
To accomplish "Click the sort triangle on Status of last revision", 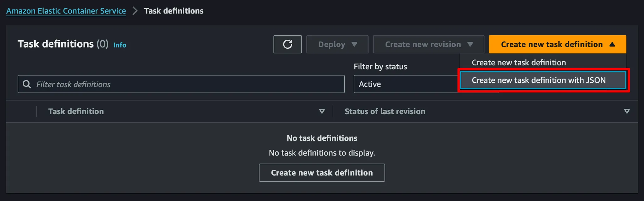I will click(x=627, y=111).
